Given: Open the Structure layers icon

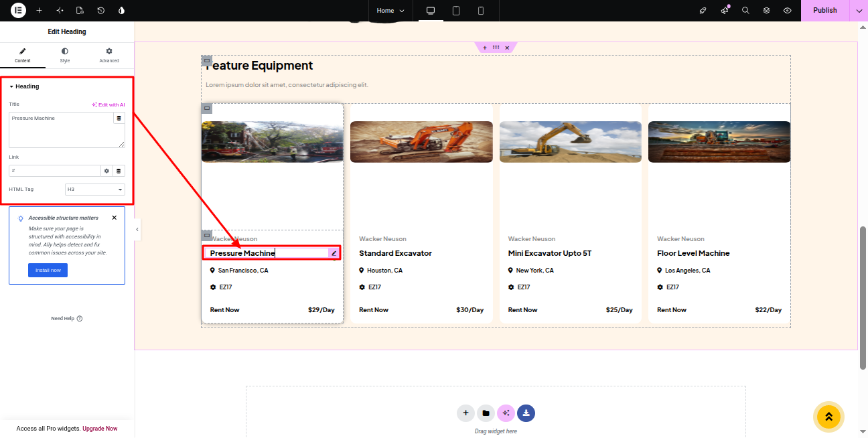Looking at the screenshot, I should tap(766, 11).
